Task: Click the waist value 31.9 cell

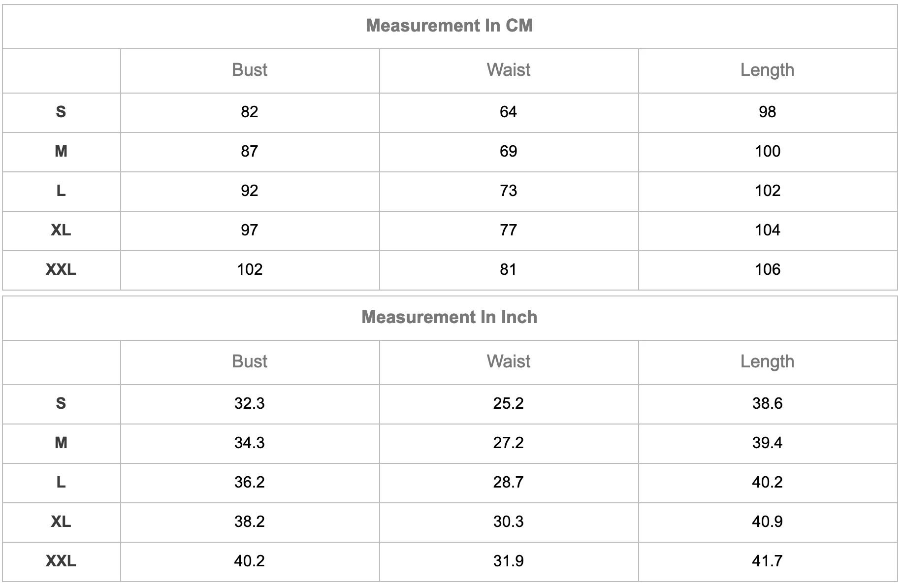Action: coord(509,561)
